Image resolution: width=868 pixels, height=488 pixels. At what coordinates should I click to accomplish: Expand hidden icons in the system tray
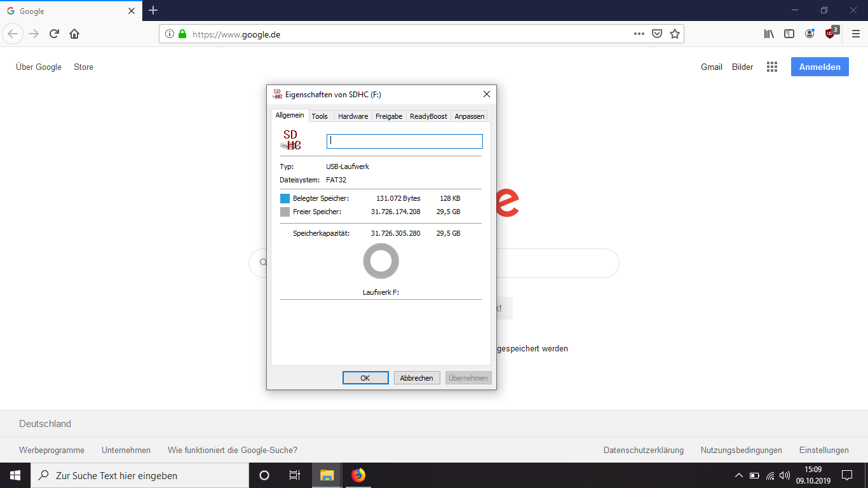[738, 475]
